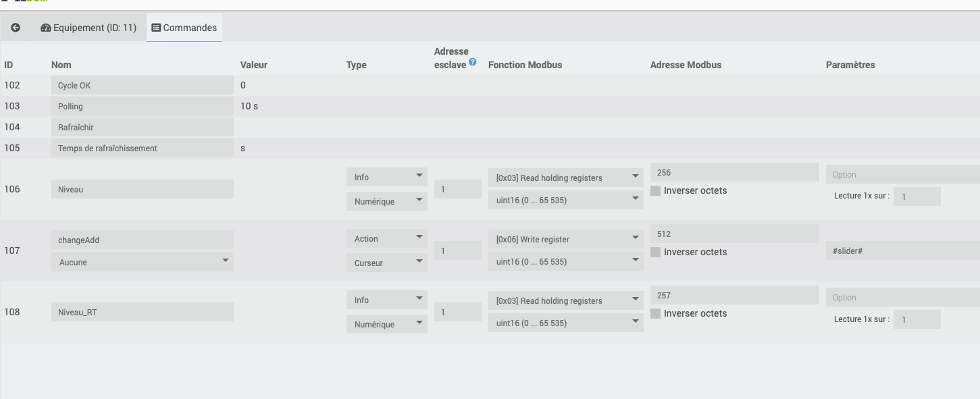Open the Info type dropdown for Niveau
980x399 pixels.
386,177
